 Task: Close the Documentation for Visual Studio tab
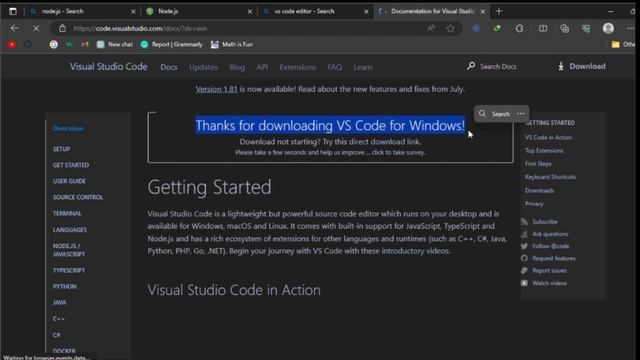pyautogui.click(x=483, y=11)
